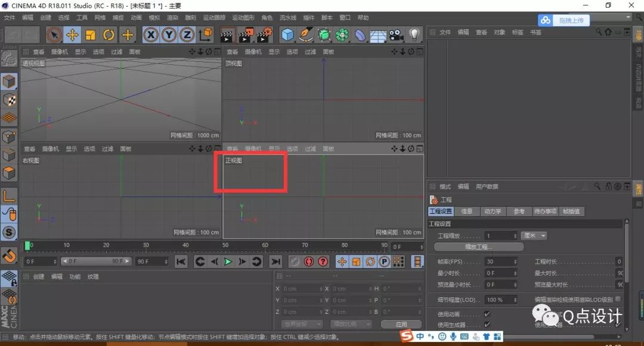Click the camera icon in the upper toolbar
644x346 pixels.
395,35
